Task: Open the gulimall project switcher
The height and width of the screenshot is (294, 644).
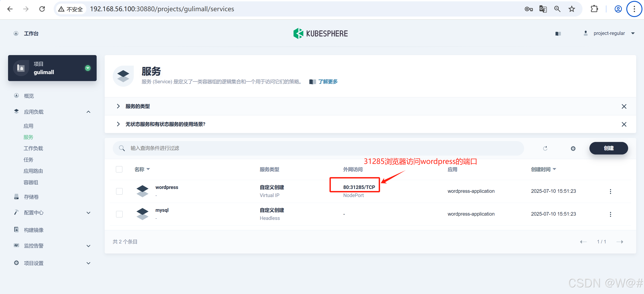Action: click(x=52, y=68)
